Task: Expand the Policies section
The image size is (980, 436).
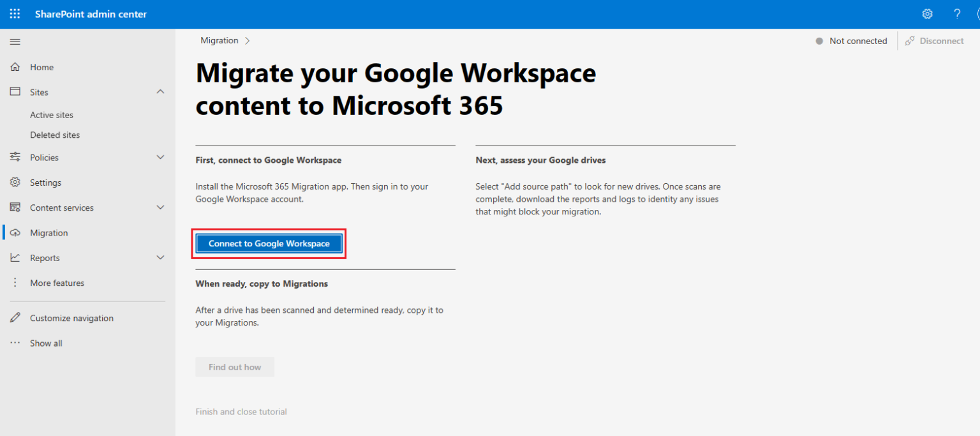Action: click(x=160, y=156)
